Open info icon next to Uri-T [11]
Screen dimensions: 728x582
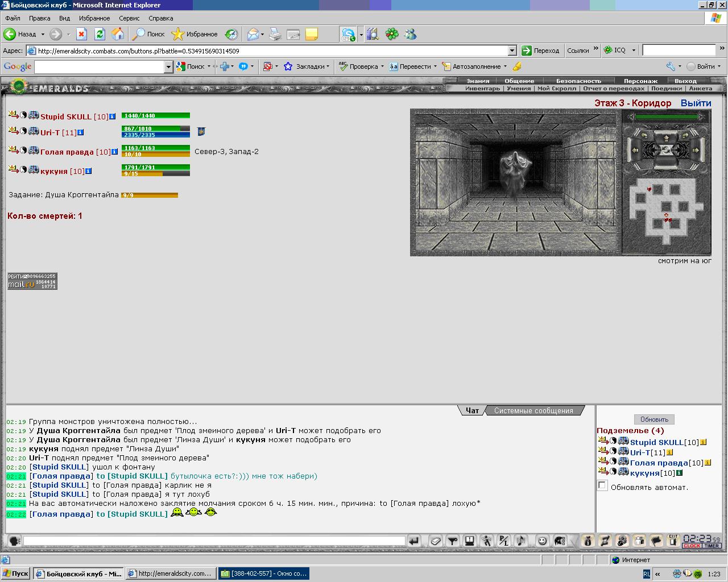pyautogui.click(x=81, y=132)
